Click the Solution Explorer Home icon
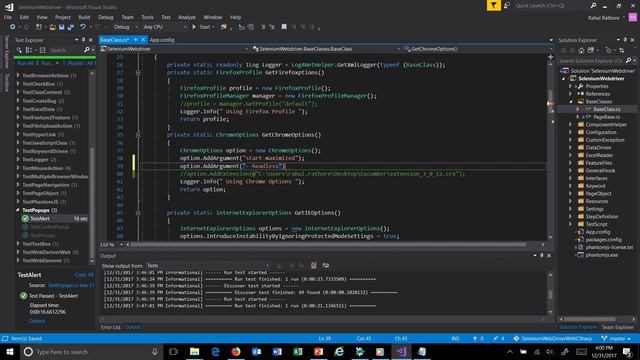This screenshot has height=360, width=640. (x=581, y=50)
